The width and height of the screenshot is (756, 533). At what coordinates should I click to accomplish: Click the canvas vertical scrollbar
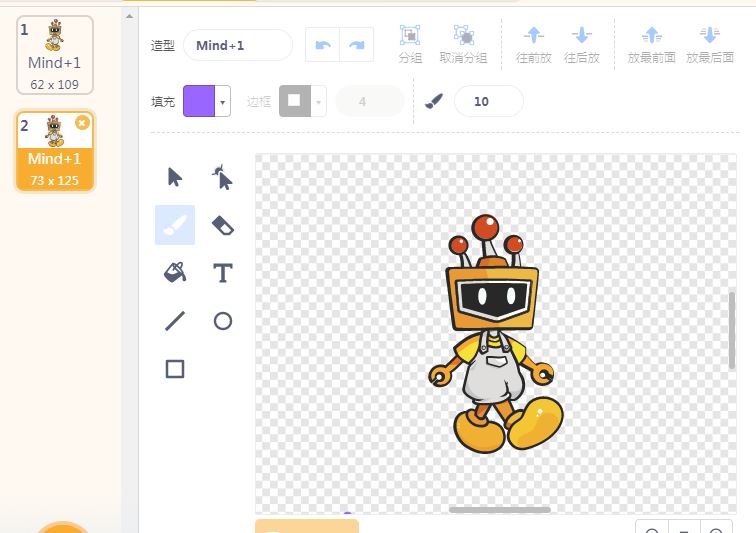click(732, 330)
